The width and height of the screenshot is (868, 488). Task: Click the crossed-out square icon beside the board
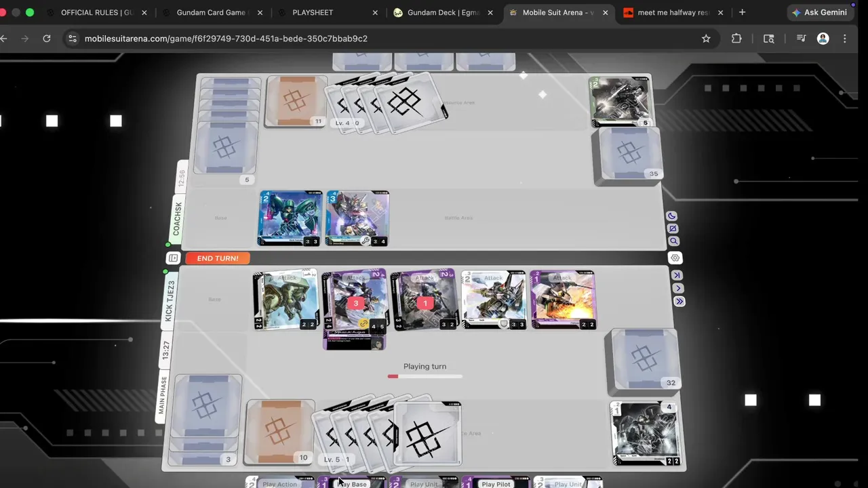(x=673, y=228)
